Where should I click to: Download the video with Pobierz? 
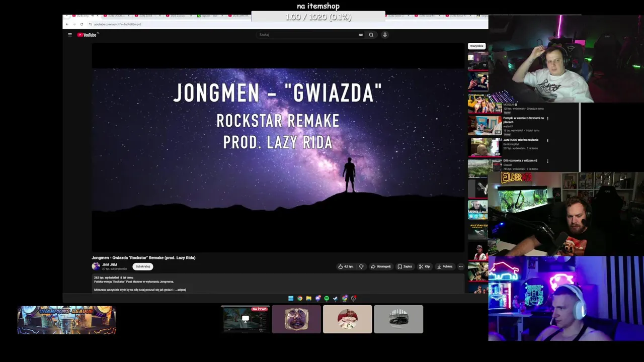tap(445, 266)
